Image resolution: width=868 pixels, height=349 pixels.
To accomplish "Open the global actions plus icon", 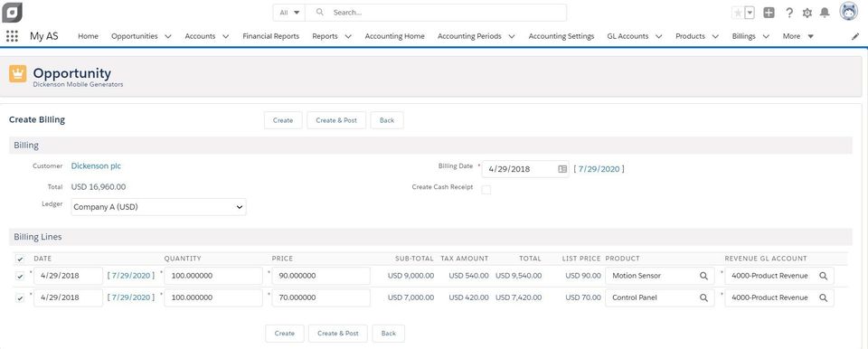I will 769,13.
